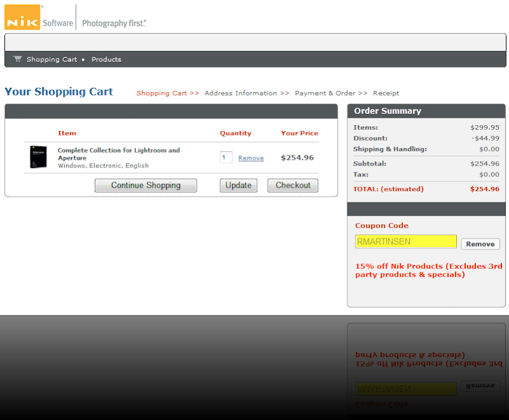Click the RMARTINSEN coupon code field

(x=406, y=241)
